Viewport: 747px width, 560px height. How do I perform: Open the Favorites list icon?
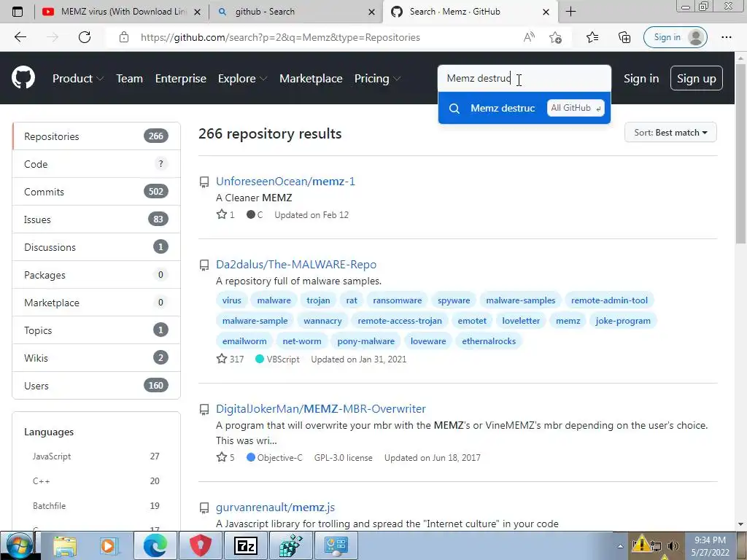[592, 37]
